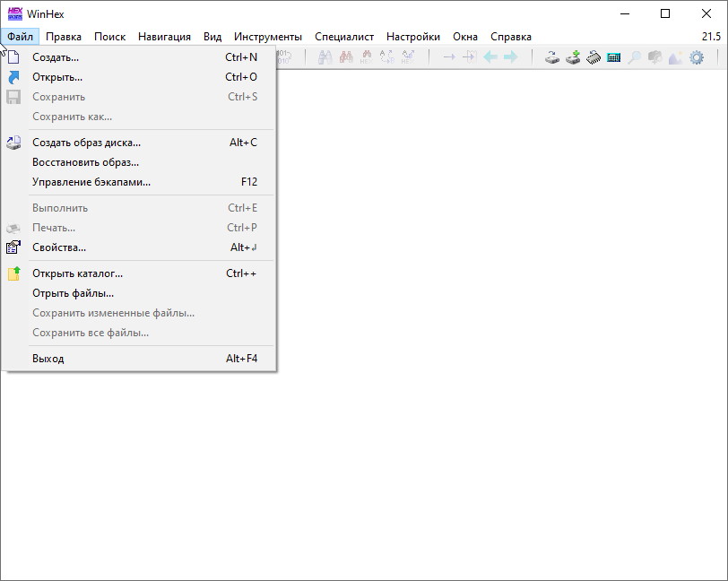Click the 21.5 version number
The width and height of the screenshot is (728, 581).
click(711, 36)
